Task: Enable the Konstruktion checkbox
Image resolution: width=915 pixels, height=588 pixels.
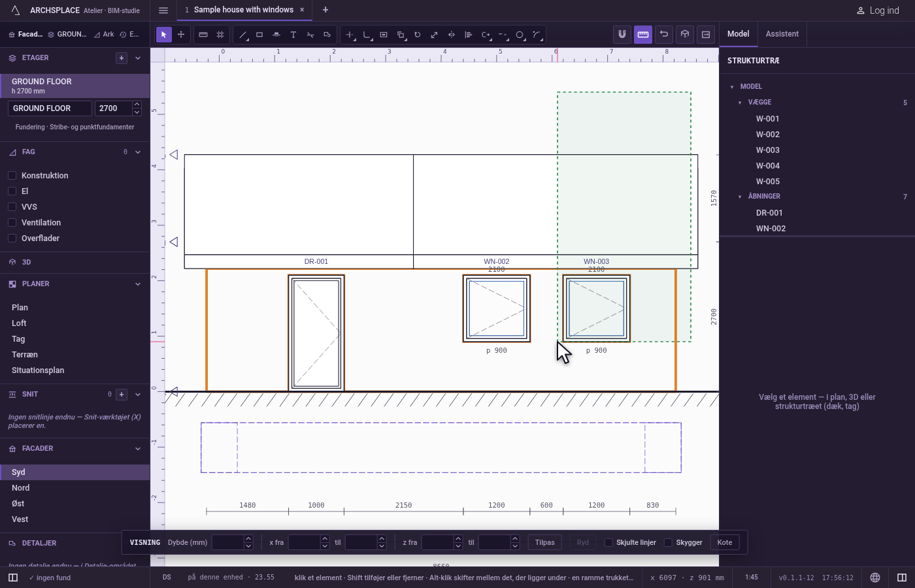Action: click(x=12, y=176)
